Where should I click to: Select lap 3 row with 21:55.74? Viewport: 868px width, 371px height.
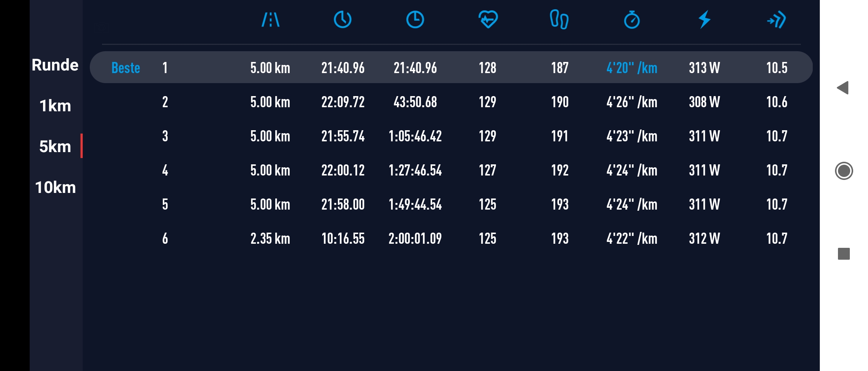[x=451, y=136]
